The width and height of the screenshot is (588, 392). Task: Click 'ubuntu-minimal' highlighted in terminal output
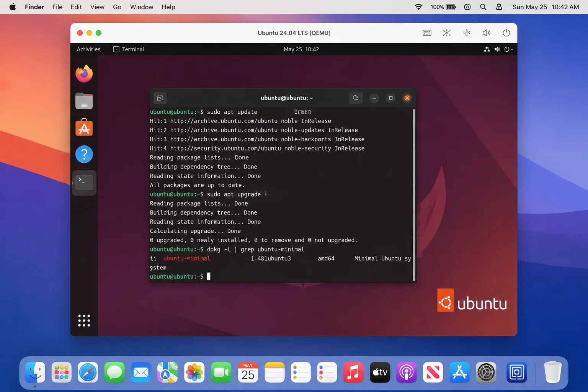tap(186, 258)
